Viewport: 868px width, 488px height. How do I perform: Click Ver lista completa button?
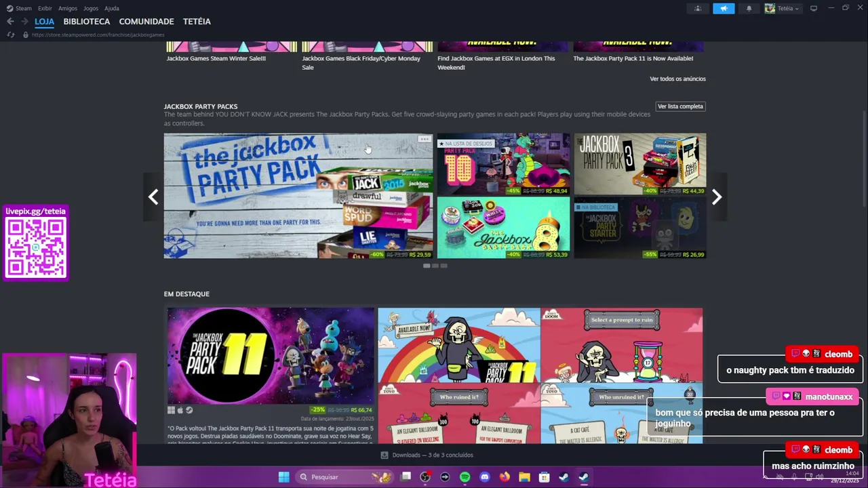pos(680,106)
